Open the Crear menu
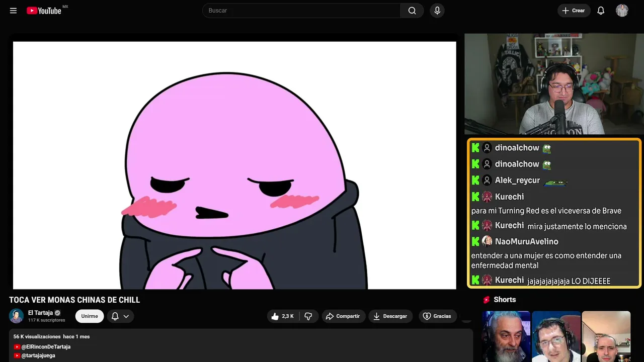Viewport: 644px width, 362px height. [574, 11]
